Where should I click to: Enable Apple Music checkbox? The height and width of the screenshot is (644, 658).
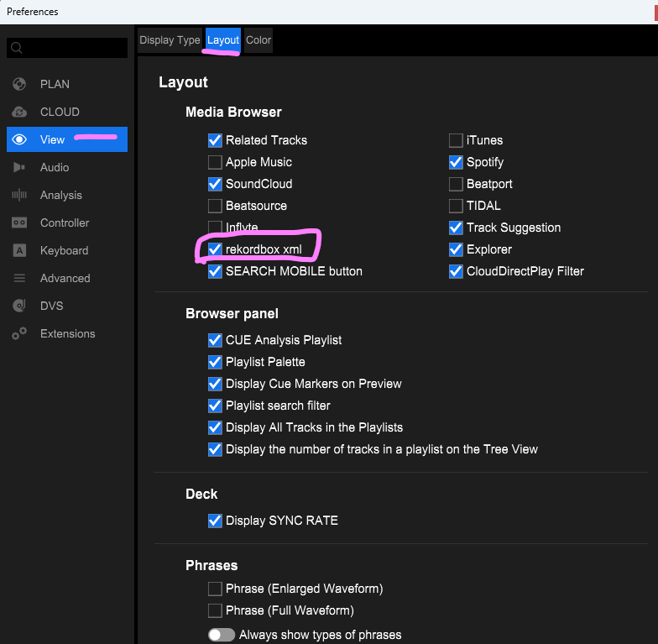(215, 162)
